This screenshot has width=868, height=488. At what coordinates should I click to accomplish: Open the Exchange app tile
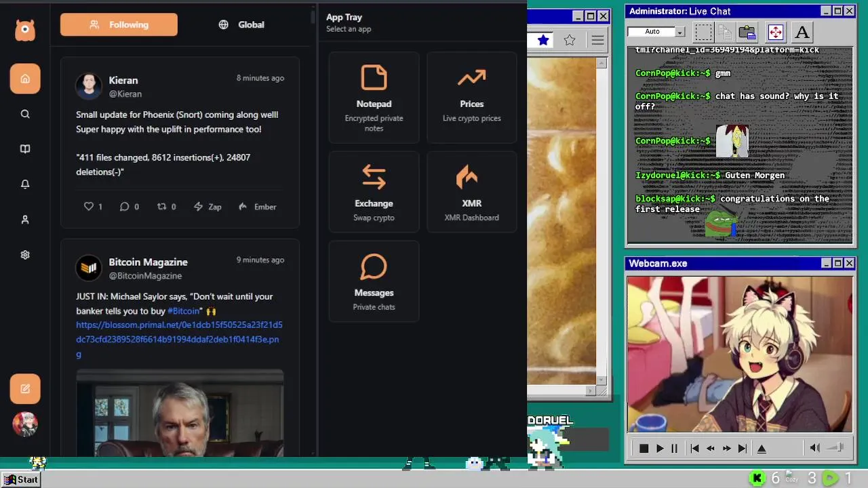point(374,192)
